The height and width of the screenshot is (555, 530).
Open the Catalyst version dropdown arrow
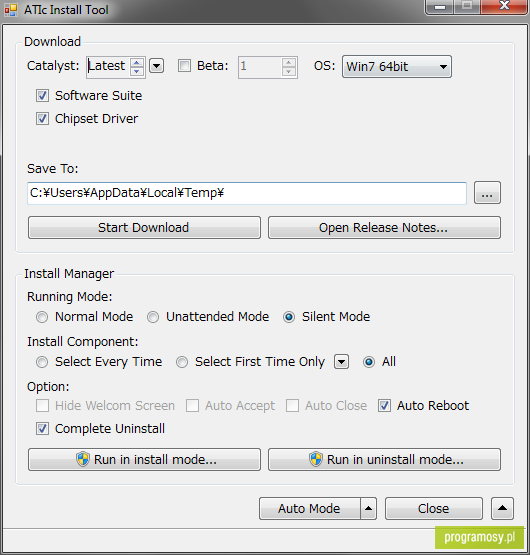pos(156,66)
